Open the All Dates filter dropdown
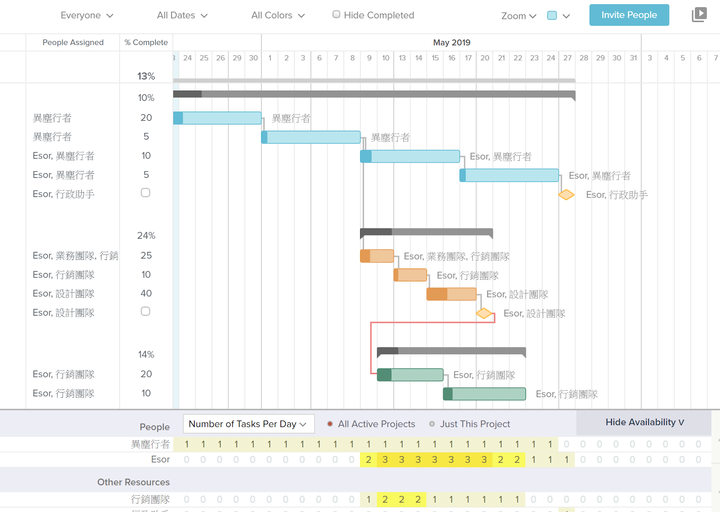 (182, 15)
